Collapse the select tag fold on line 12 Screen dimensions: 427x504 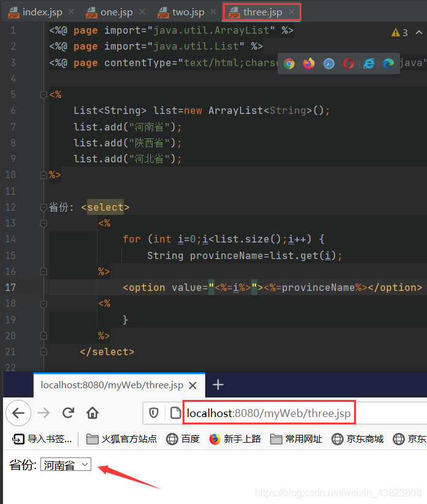click(x=43, y=208)
